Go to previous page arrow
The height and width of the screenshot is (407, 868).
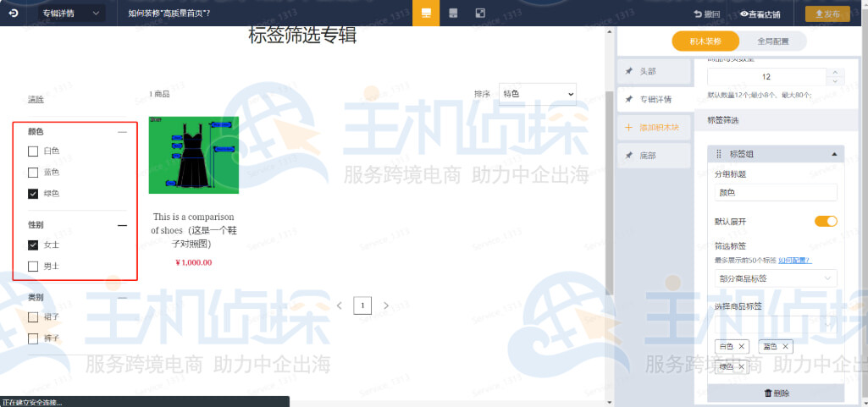(x=340, y=305)
